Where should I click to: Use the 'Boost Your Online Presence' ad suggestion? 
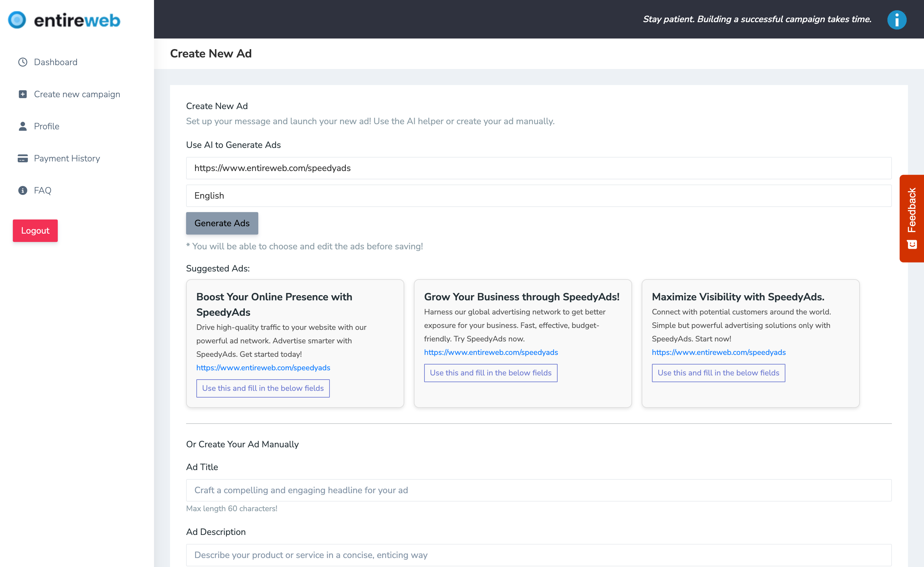[262, 388]
